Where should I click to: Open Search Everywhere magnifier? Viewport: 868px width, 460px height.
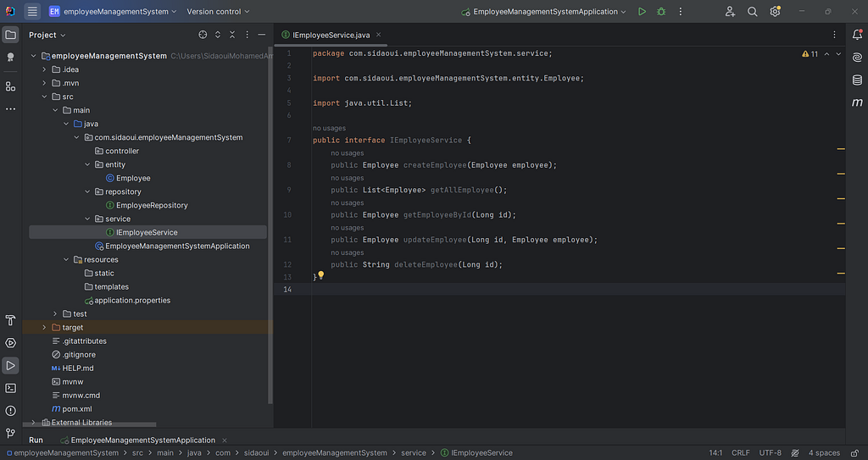753,11
